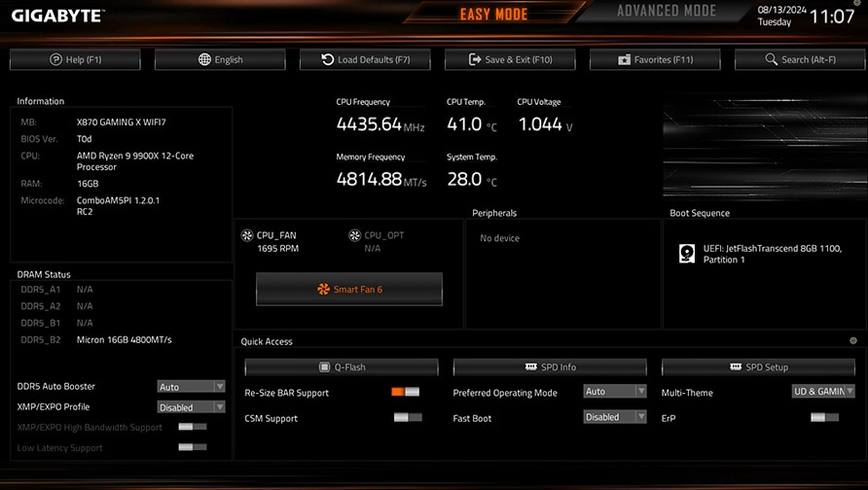The image size is (868, 490).
Task: Open the Multi-Theme dropdown
Action: [823, 392]
